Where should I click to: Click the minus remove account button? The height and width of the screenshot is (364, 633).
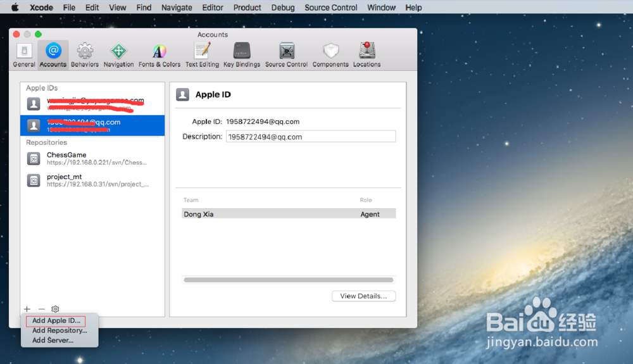[42, 309]
